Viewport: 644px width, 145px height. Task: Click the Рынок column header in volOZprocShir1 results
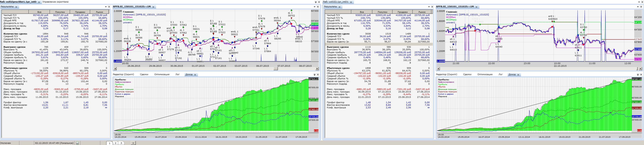tap(100, 12)
